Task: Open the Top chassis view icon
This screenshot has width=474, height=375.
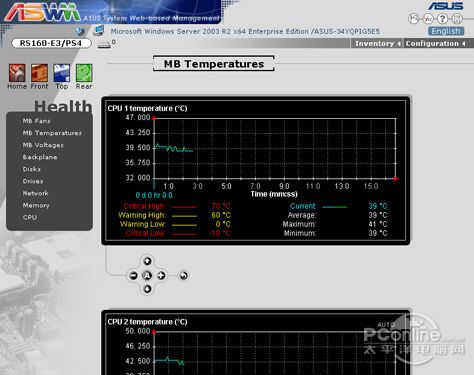Action: pos(62,73)
